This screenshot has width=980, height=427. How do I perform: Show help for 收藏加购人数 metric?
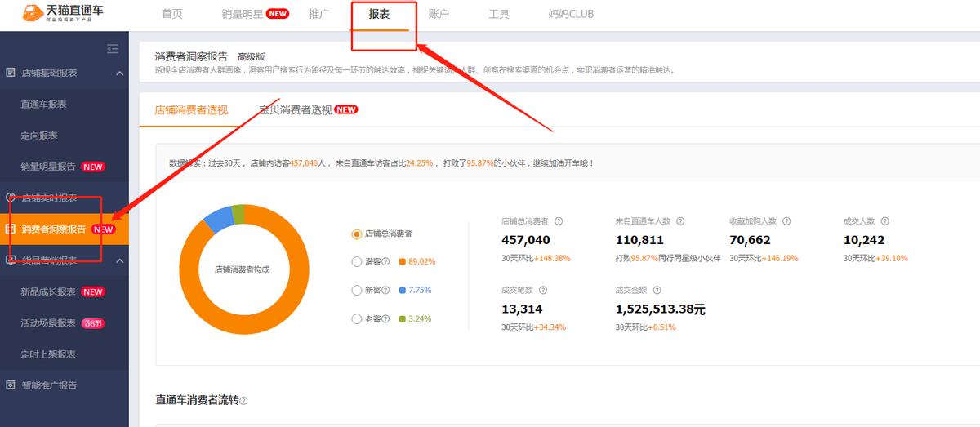pos(785,221)
